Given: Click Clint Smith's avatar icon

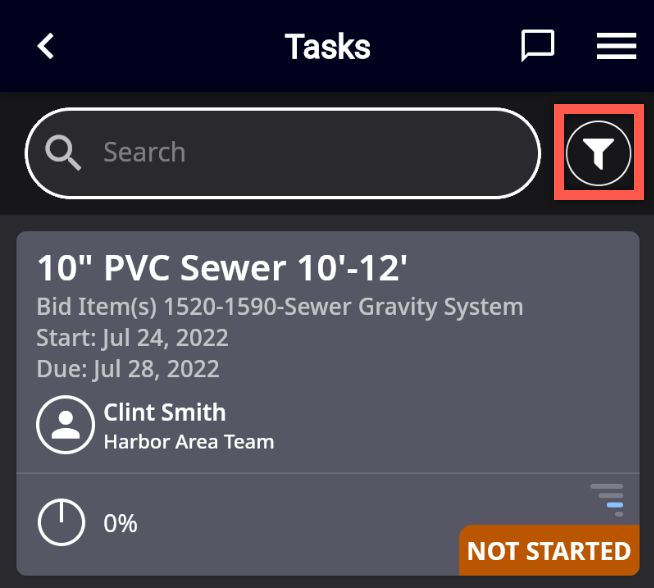Looking at the screenshot, I should [65, 425].
